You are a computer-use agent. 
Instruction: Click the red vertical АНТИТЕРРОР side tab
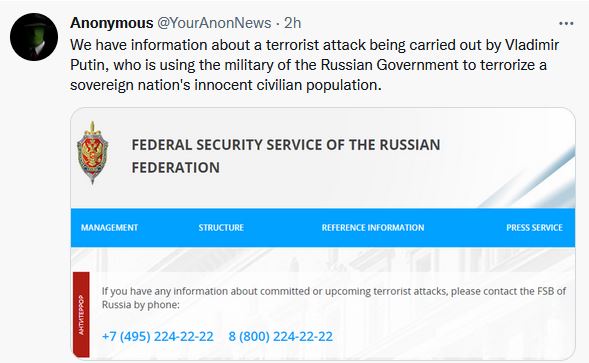81,315
